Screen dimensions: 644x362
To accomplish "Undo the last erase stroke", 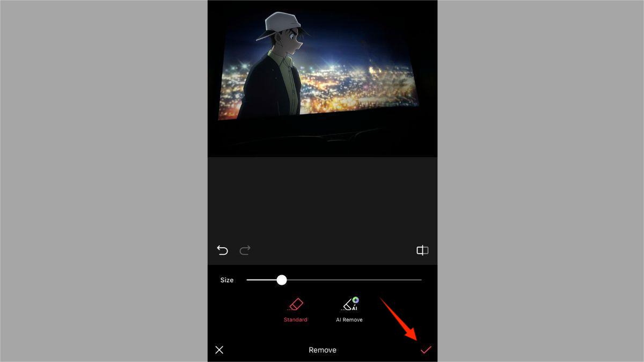I will (222, 250).
